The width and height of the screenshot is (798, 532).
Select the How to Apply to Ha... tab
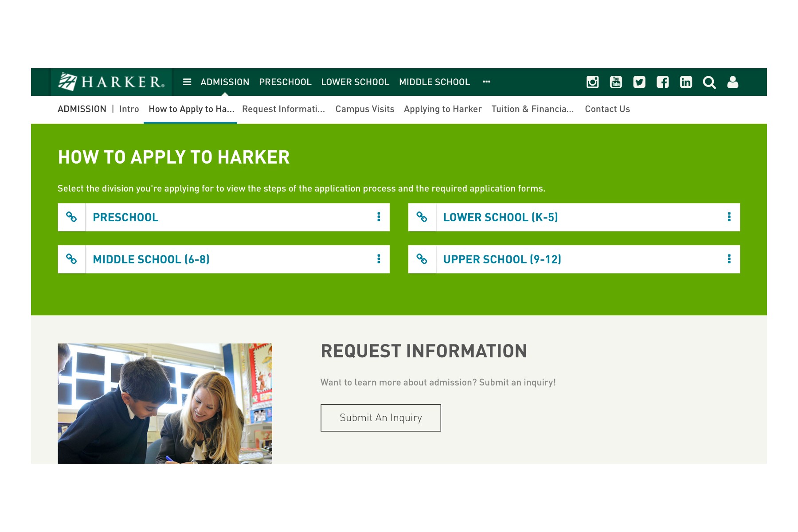191,109
